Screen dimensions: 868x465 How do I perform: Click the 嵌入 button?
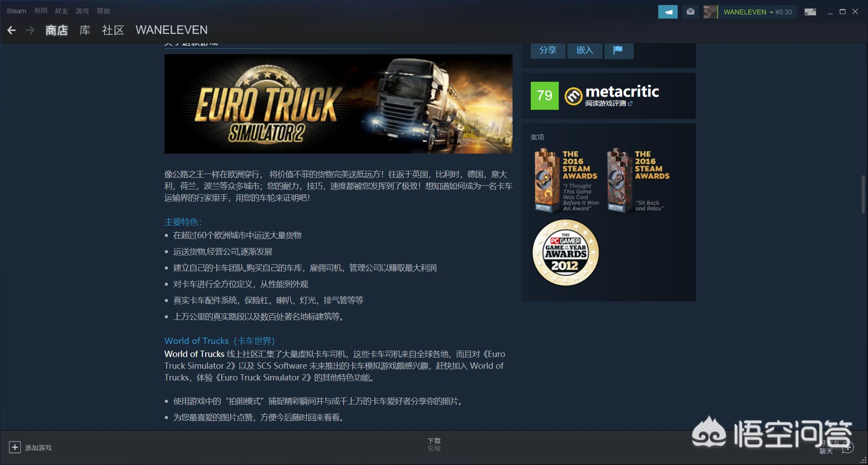point(585,50)
